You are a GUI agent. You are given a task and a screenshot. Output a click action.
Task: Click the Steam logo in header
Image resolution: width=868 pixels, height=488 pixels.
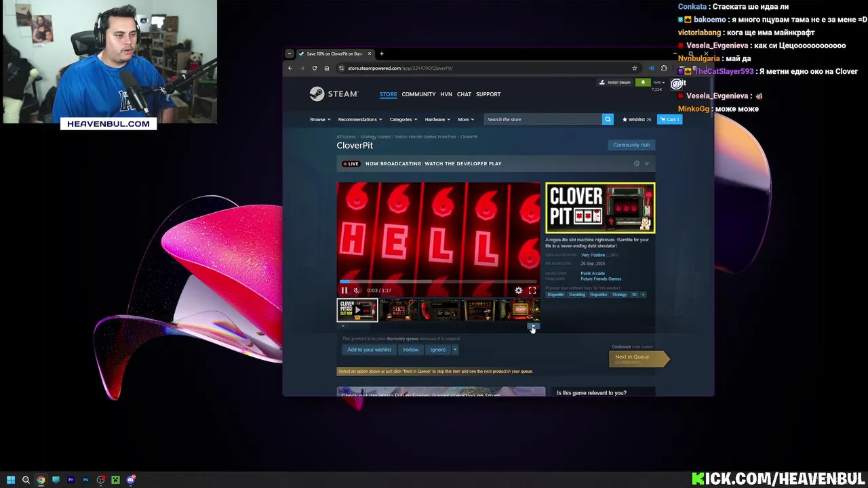(x=333, y=94)
